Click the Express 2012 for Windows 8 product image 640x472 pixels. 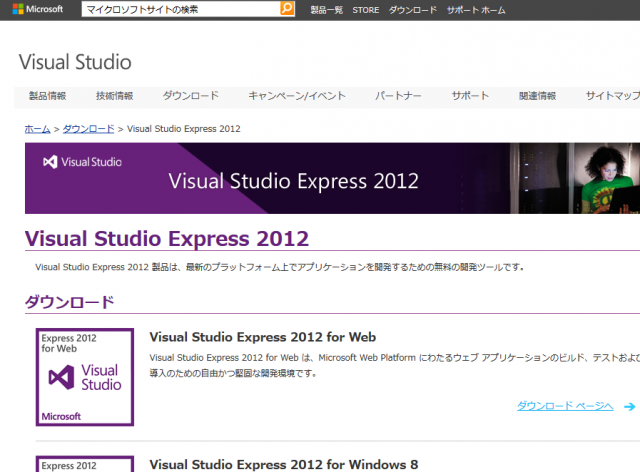(85, 464)
